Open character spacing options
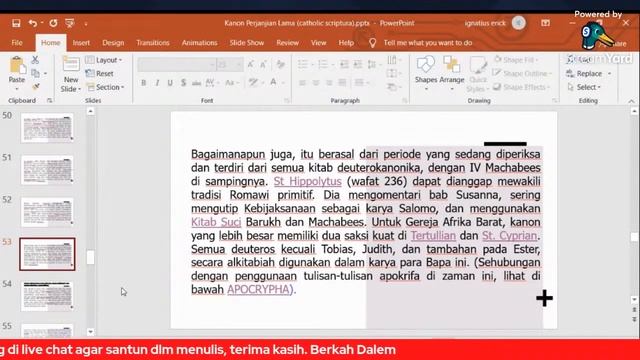640x360 pixels. (x=211, y=83)
